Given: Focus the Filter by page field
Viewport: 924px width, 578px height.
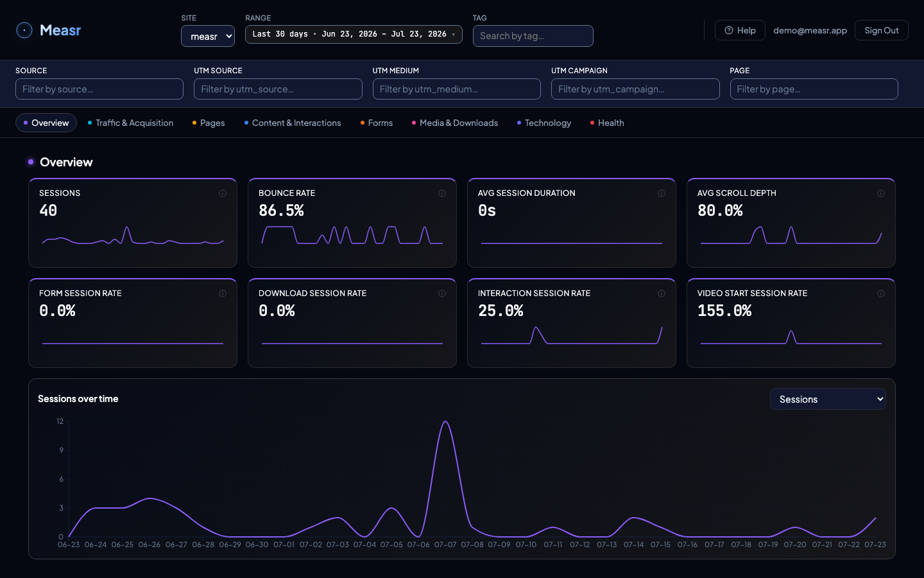Looking at the screenshot, I should click(x=814, y=89).
